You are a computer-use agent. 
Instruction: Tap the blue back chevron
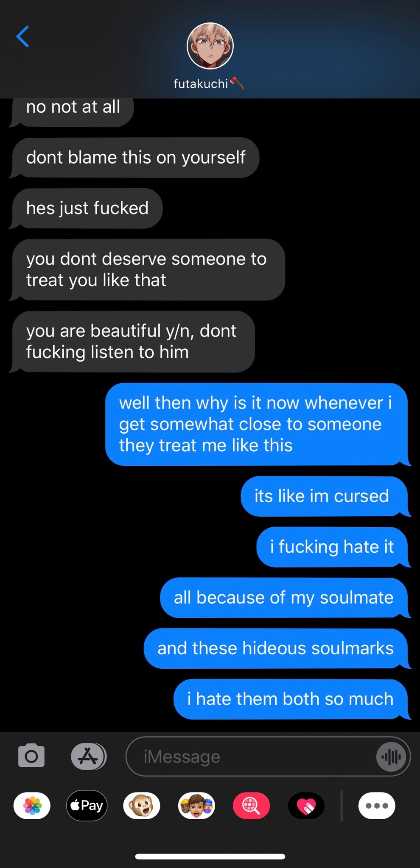22,36
